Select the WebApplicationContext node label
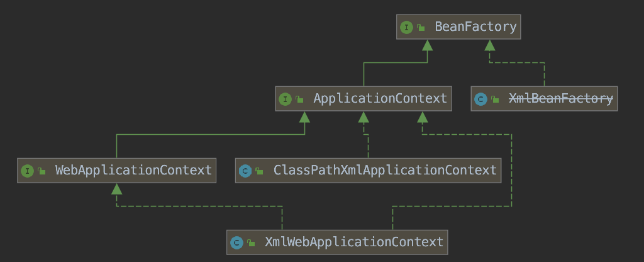 pyautogui.click(x=133, y=171)
